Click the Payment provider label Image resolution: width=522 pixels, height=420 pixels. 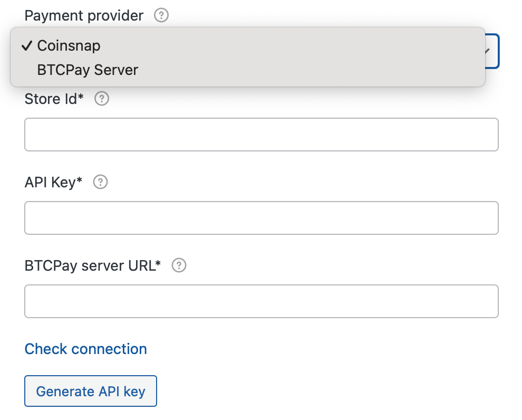[83, 15]
